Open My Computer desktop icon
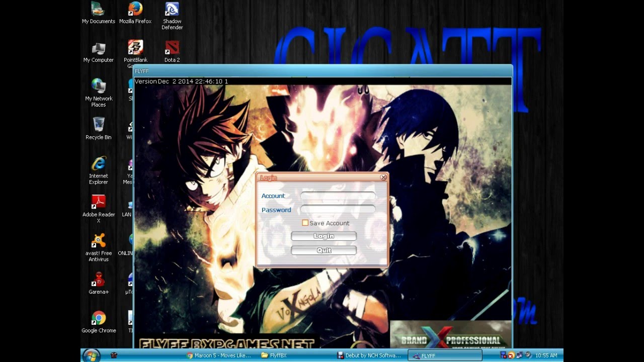 pos(98,52)
